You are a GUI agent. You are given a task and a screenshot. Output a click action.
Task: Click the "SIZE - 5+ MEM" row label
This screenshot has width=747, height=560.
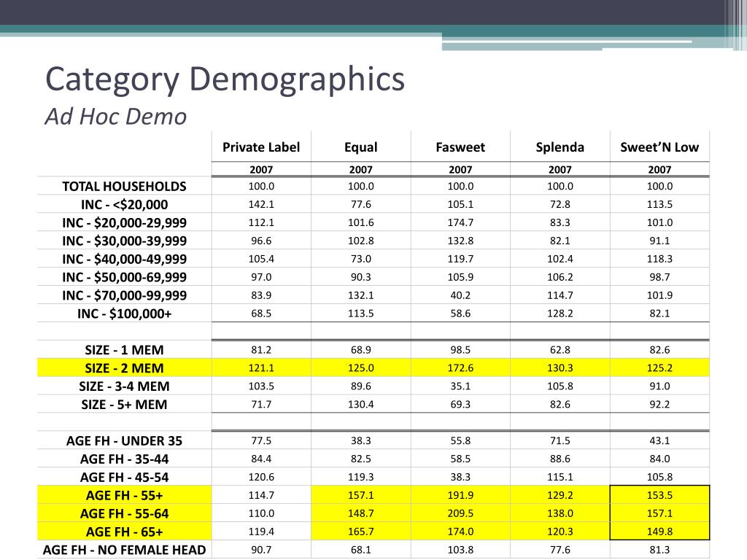[124, 404]
